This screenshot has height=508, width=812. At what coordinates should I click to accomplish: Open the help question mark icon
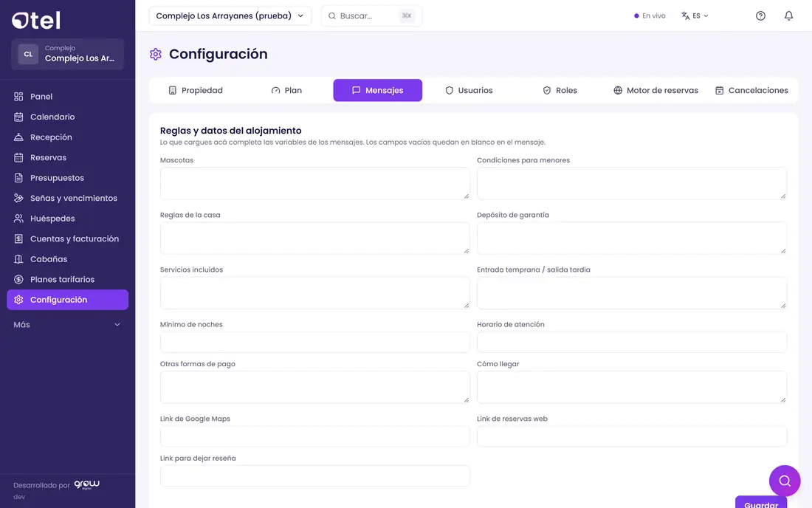tap(760, 16)
